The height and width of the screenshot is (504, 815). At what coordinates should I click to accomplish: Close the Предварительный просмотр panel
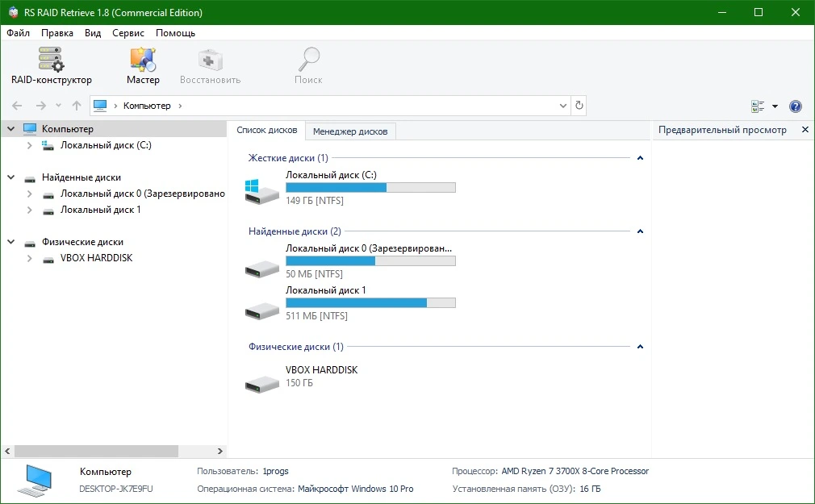[x=805, y=129]
